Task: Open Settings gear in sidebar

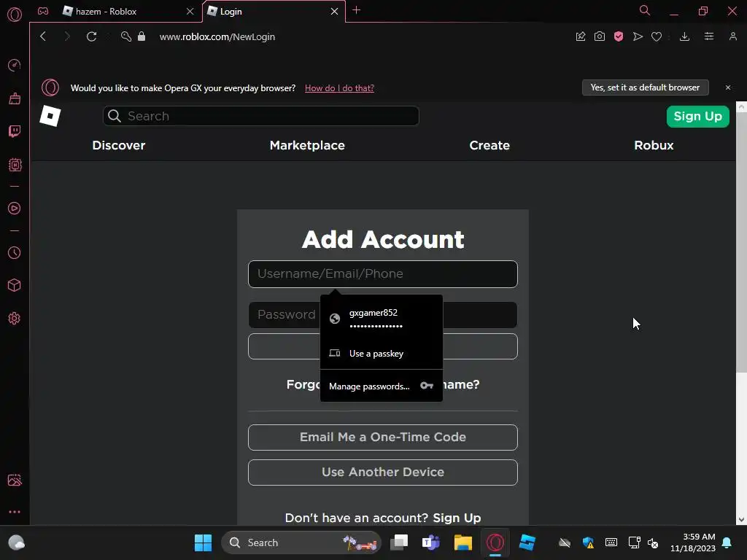Action: [x=15, y=318]
